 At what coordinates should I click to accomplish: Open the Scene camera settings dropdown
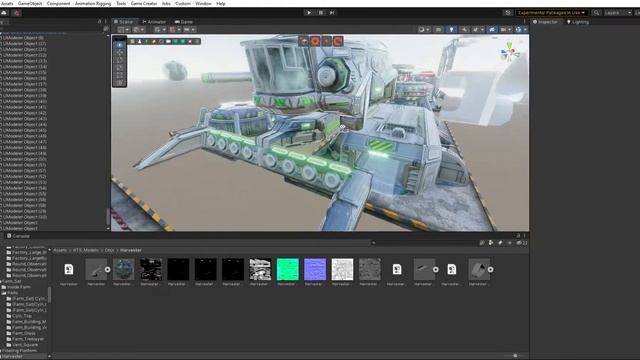pyautogui.click(x=506, y=29)
